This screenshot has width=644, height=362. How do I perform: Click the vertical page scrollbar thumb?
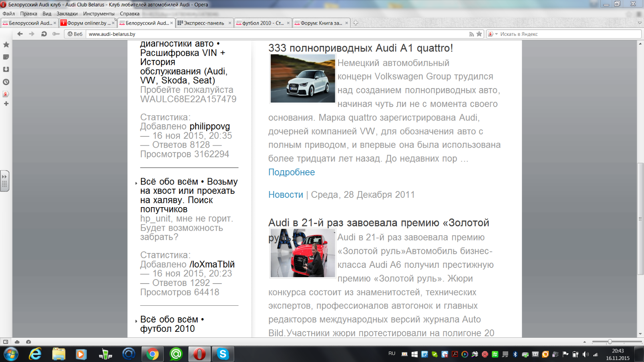pyautogui.click(x=640, y=219)
